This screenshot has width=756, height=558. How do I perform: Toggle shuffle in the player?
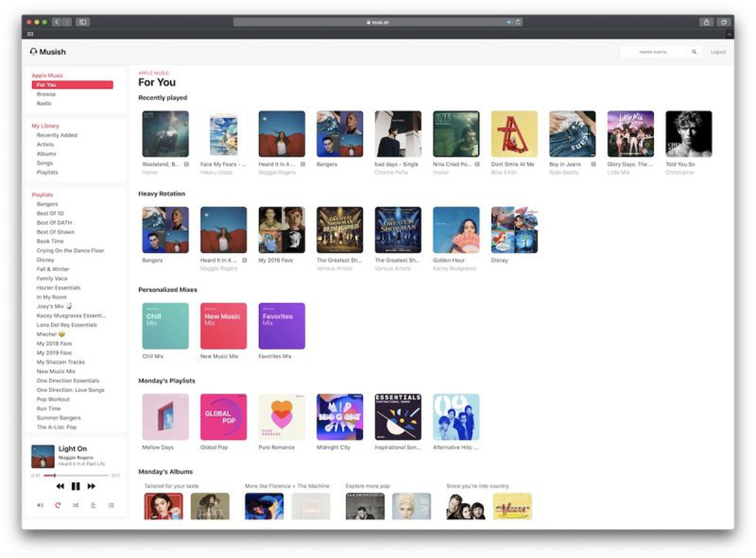tap(76, 505)
